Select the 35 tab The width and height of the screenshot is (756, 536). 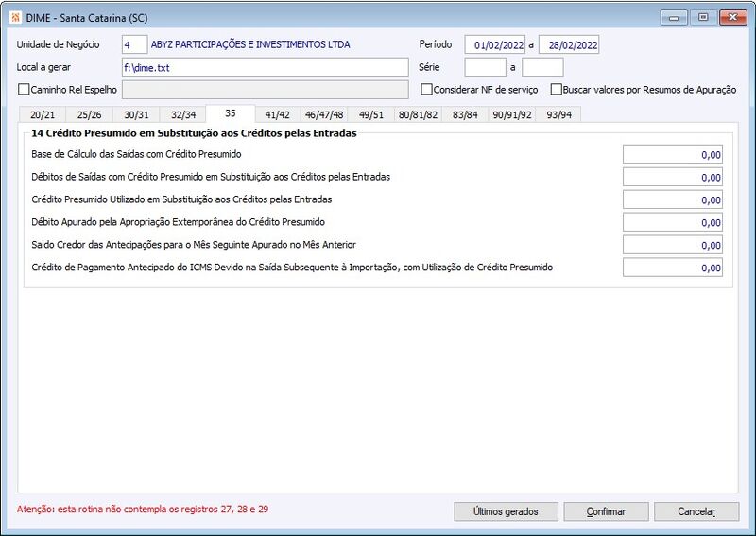pos(231,113)
